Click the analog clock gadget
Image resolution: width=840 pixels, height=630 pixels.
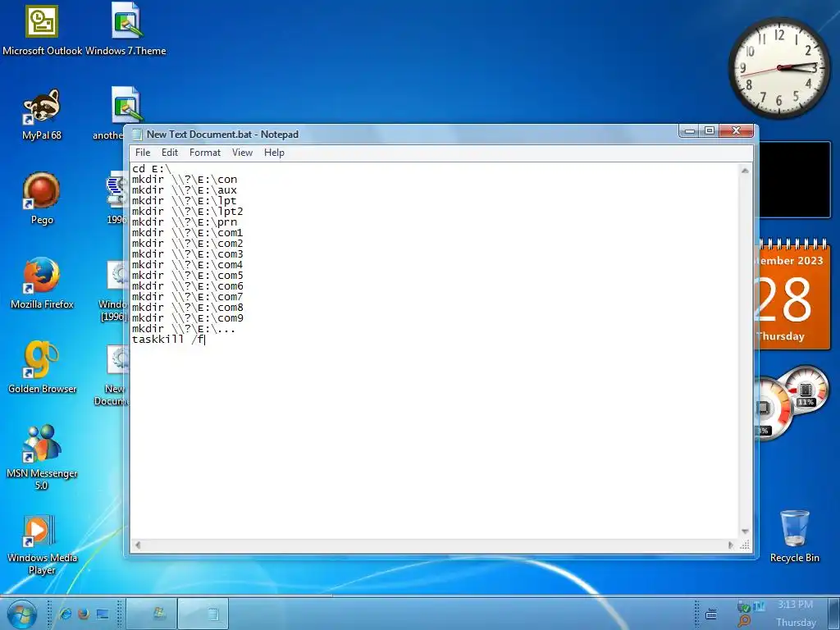pos(779,67)
